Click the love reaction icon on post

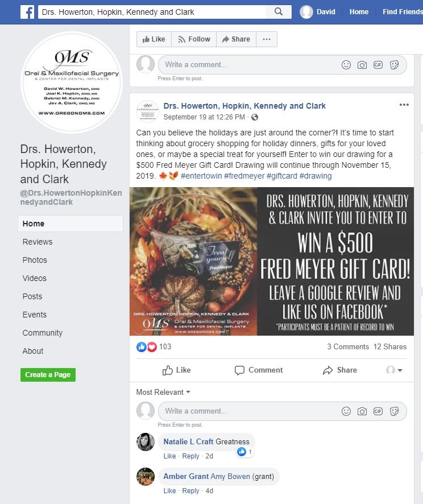(x=152, y=346)
